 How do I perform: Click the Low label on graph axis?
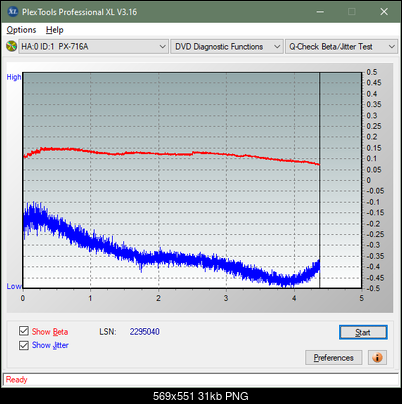[14, 286]
